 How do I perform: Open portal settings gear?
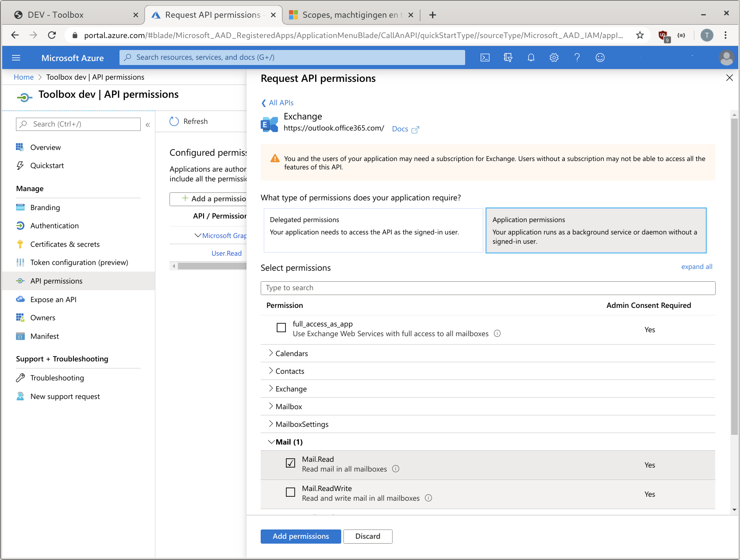(x=554, y=58)
